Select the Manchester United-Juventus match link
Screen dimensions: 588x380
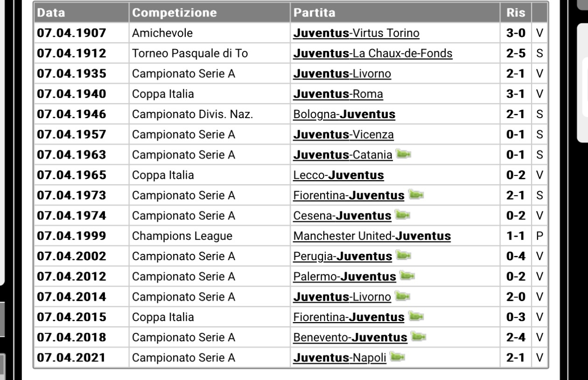(x=372, y=236)
